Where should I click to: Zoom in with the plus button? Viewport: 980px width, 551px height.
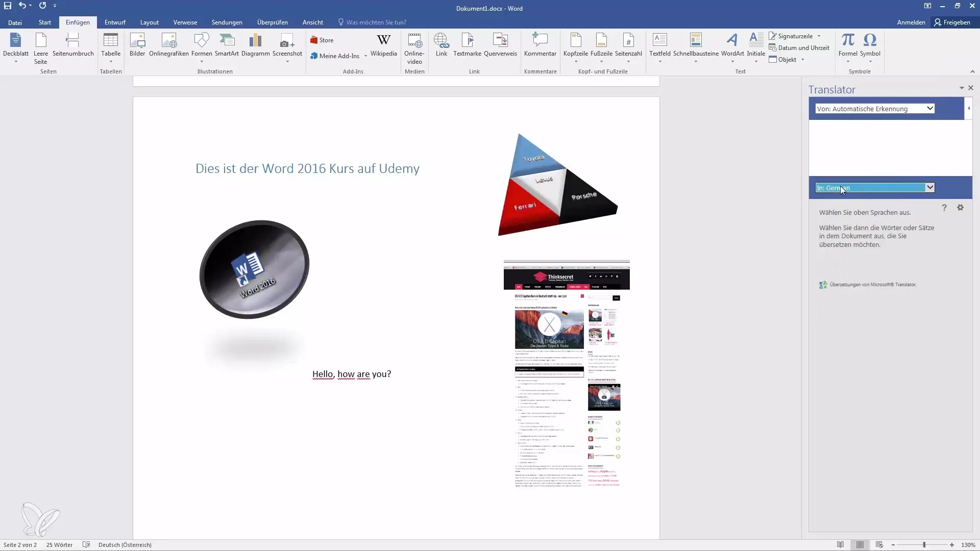click(952, 545)
